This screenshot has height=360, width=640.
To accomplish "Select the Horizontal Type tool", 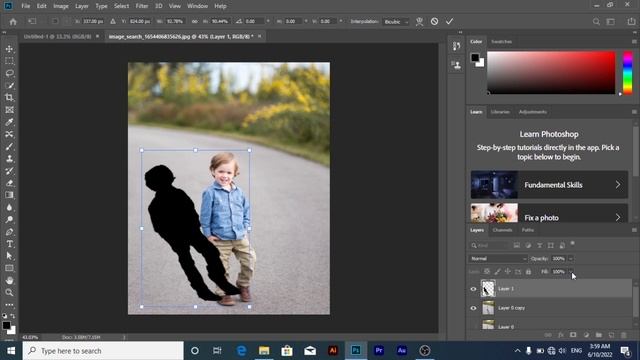I will click(x=9, y=244).
